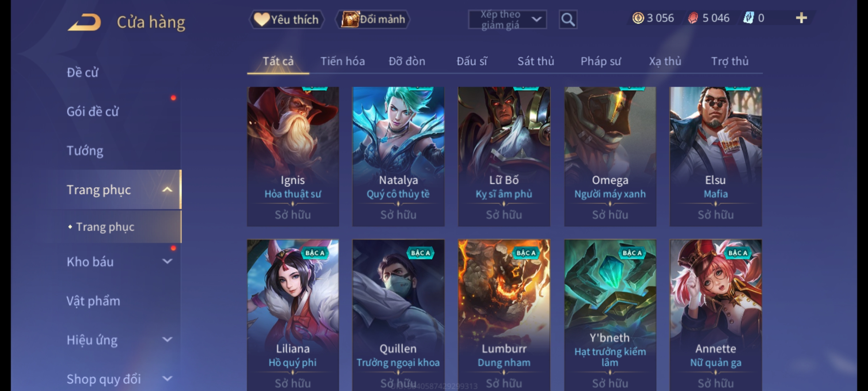
Task: Open Yêu thích favorites heart button
Action: [286, 19]
